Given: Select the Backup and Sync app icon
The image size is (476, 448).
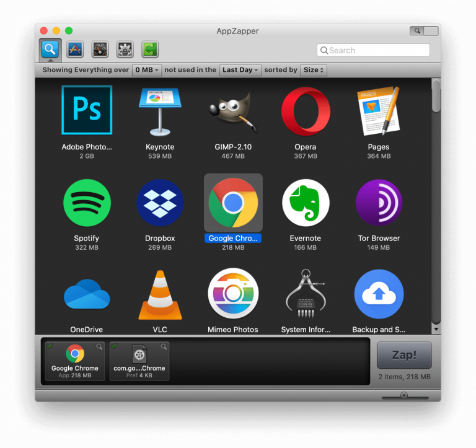Looking at the screenshot, I should click(x=379, y=294).
